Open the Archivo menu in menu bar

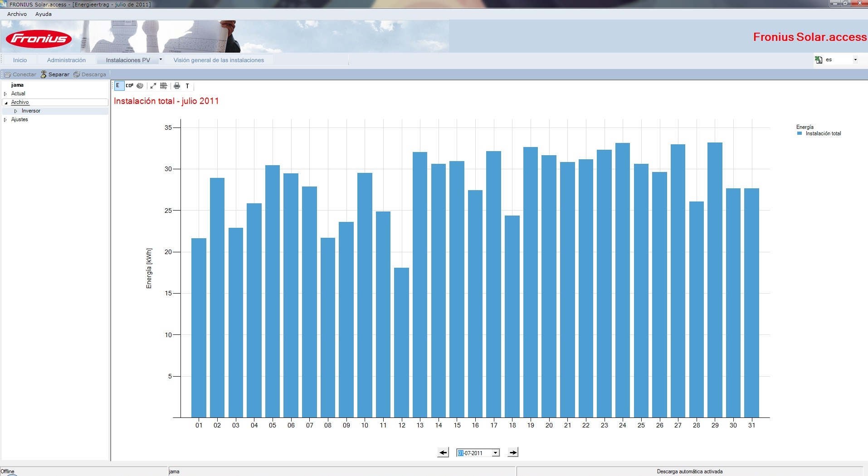click(17, 14)
